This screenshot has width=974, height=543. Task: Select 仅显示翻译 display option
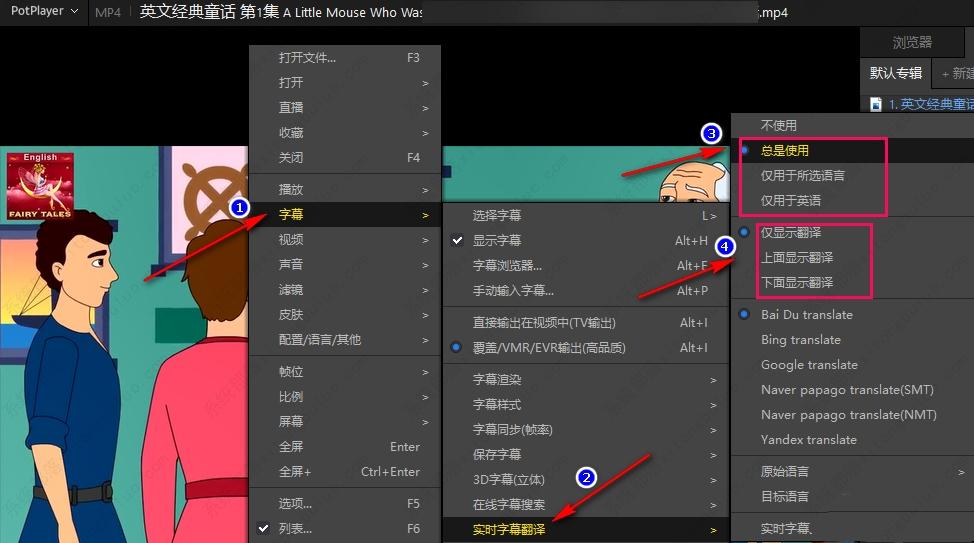tap(853, 232)
